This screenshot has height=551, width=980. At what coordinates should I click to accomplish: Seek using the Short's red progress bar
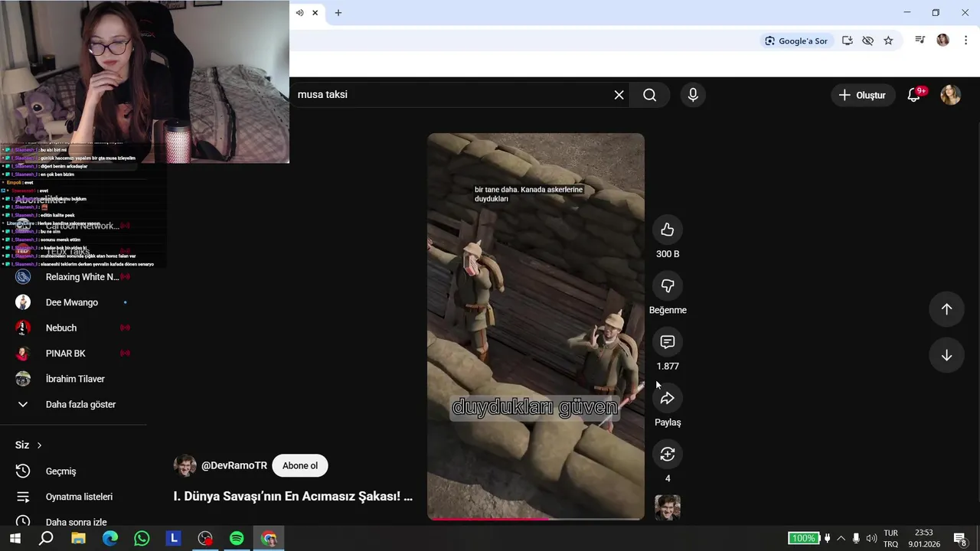coord(536,519)
